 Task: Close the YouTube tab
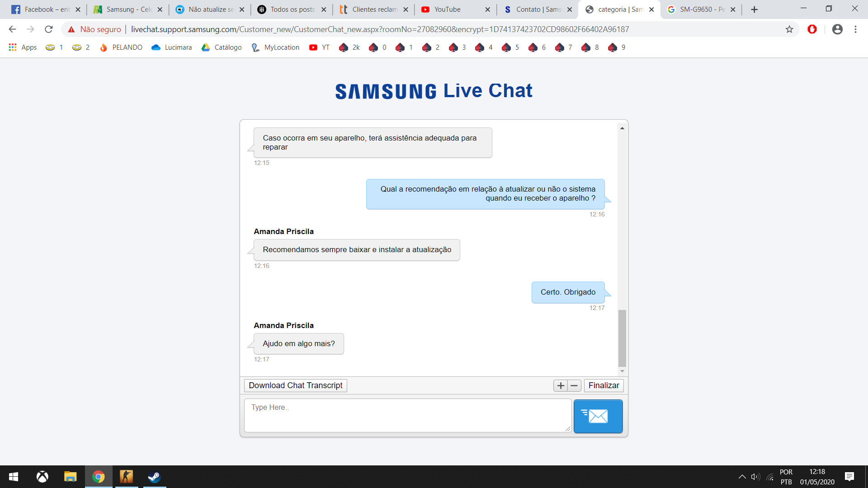[x=487, y=9]
